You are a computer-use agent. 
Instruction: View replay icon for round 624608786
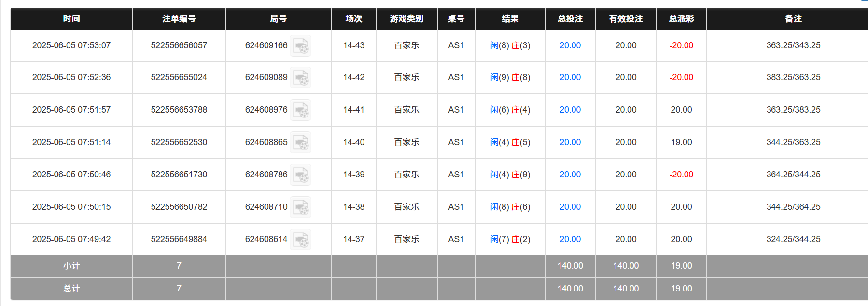tap(300, 175)
